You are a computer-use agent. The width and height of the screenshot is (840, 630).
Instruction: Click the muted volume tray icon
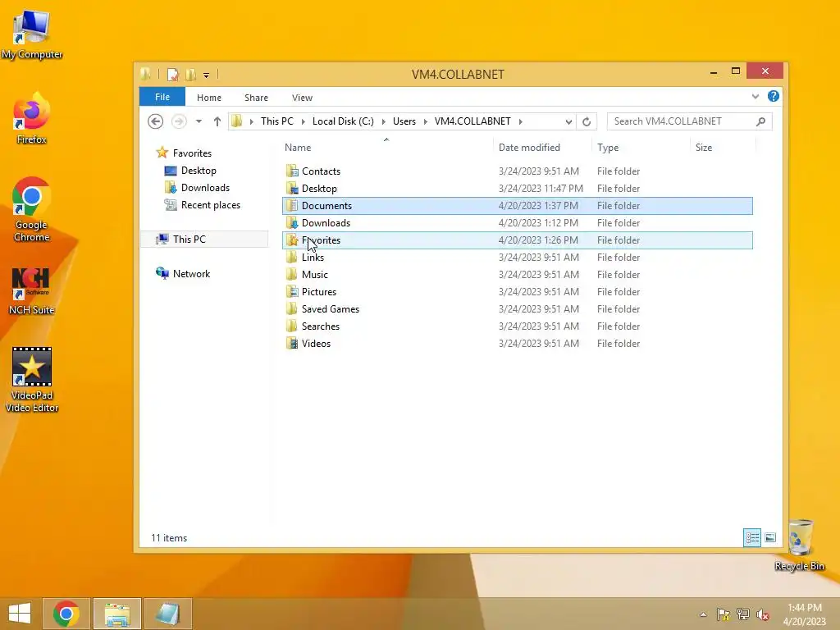click(762, 614)
